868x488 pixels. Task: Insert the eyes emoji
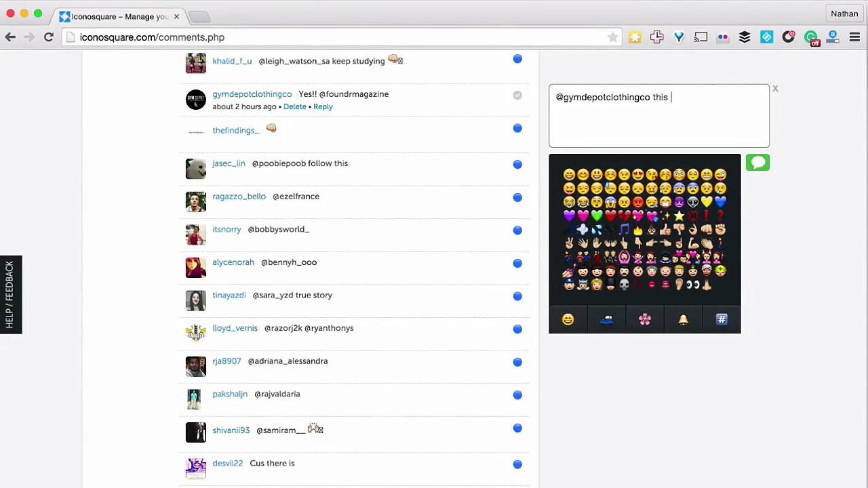click(x=693, y=285)
